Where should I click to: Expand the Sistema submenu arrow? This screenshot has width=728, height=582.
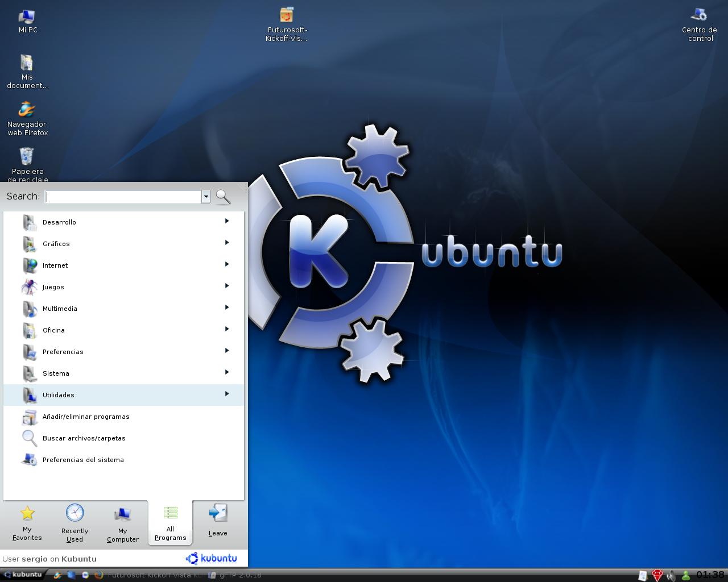[x=226, y=372]
